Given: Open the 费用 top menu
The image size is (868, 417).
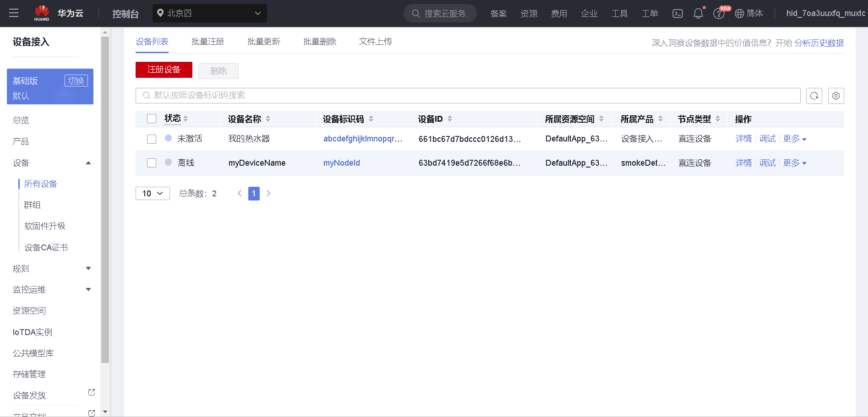Looking at the screenshot, I should click(x=559, y=14).
